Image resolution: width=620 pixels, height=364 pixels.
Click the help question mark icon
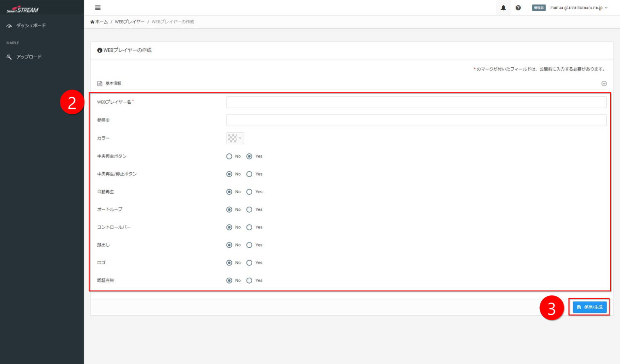(x=518, y=8)
